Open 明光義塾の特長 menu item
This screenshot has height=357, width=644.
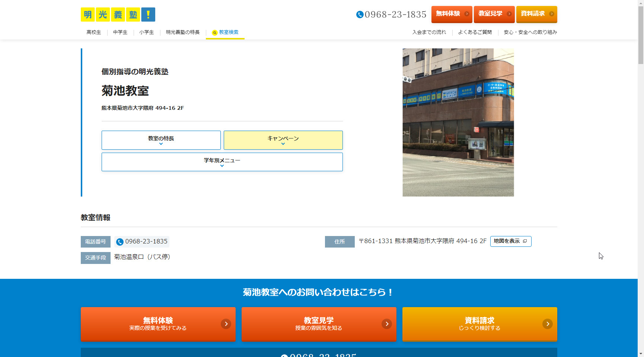[183, 32]
